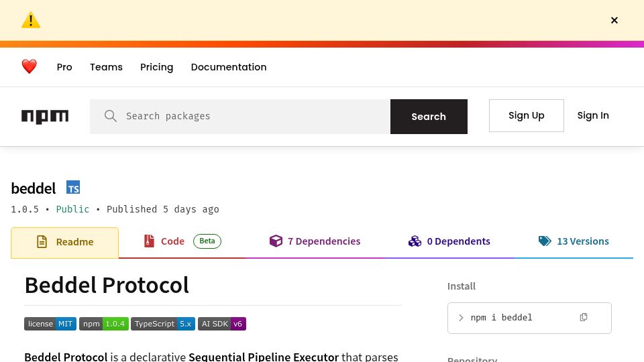The width and height of the screenshot is (644, 362).
Task: Go to the Pricing page
Action: coord(156,67)
